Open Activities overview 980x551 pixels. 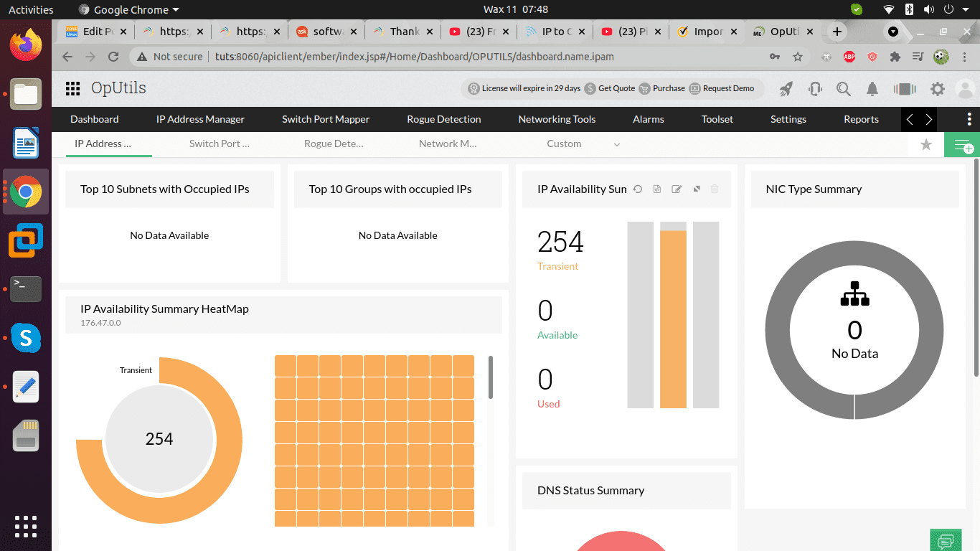(31, 9)
